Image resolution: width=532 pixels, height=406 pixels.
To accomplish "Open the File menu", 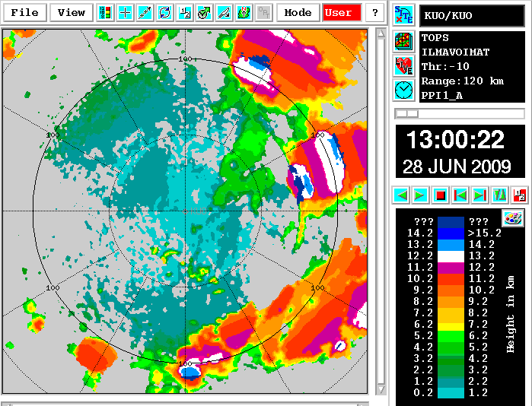I will tap(24, 13).
